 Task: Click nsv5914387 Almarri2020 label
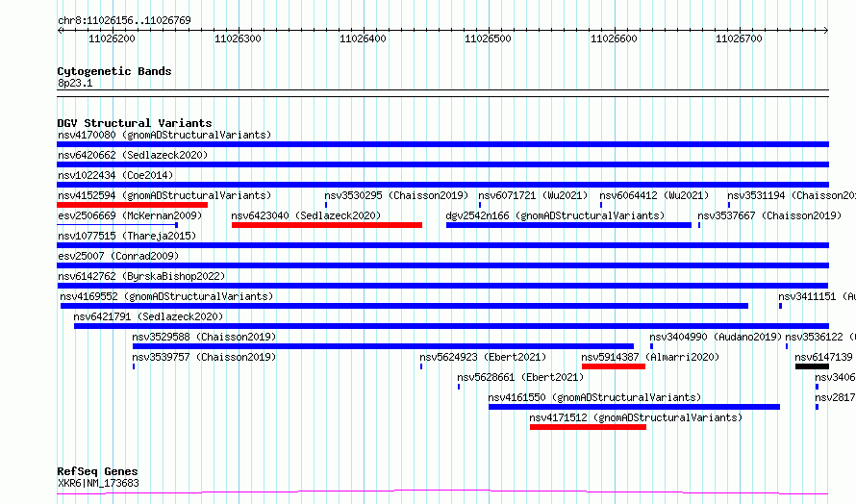point(650,357)
